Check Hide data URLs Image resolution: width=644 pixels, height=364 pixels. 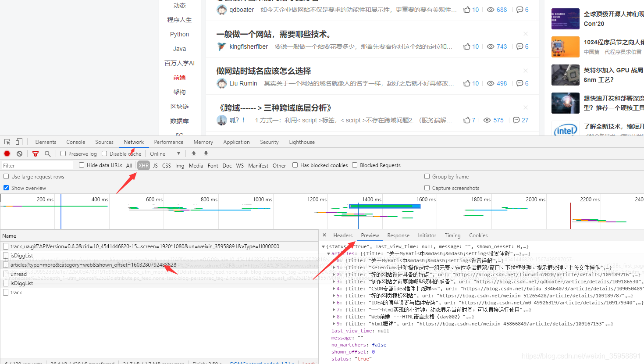[82, 165]
